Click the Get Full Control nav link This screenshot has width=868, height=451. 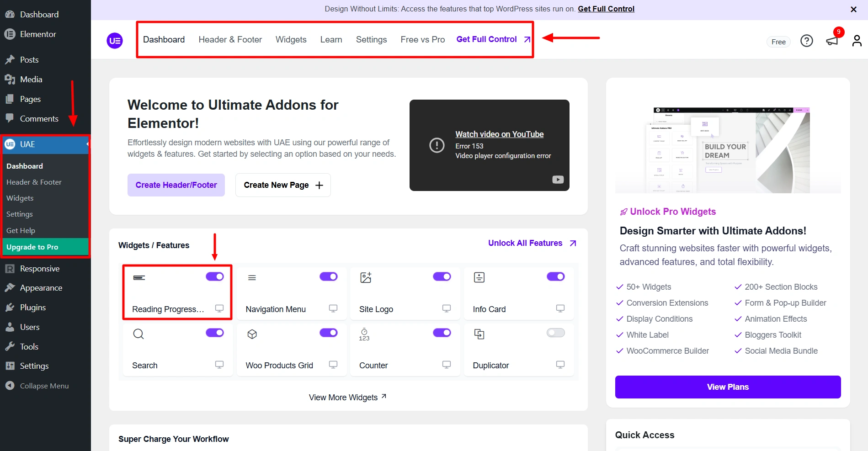point(493,39)
